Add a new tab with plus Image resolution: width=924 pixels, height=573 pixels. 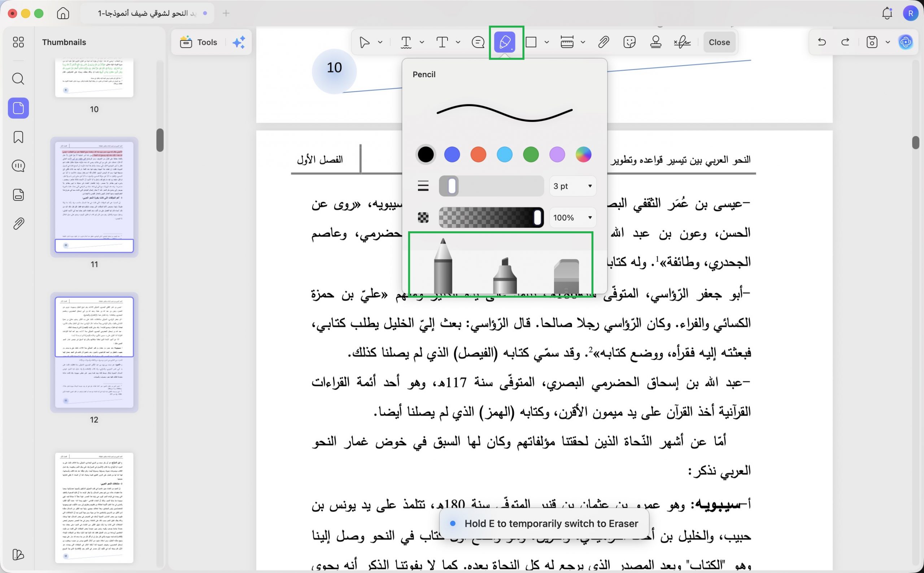point(226,13)
